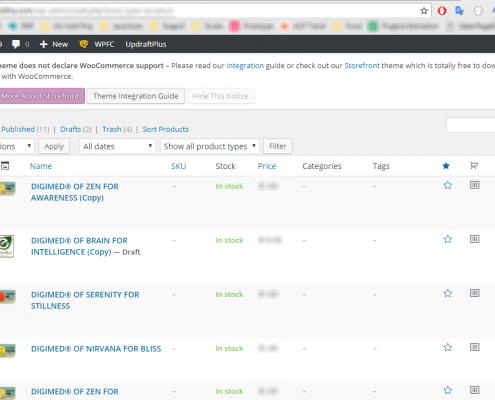The image size is (495, 400).
Task: Toggle featured star for NIRVANA FOR BLISS
Action: pyautogui.click(x=448, y=347)
